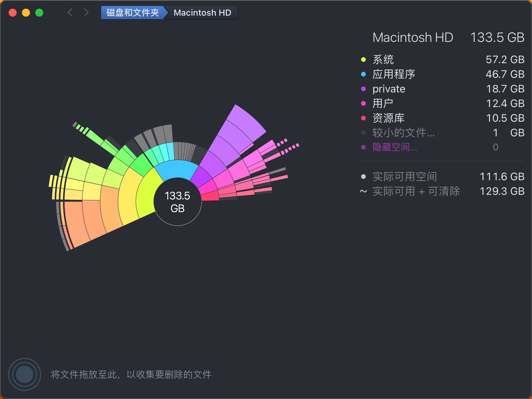This screenshot has width=532, height=399.
Task: Open the 系统 folder in the list
Action: pos(383,60)
